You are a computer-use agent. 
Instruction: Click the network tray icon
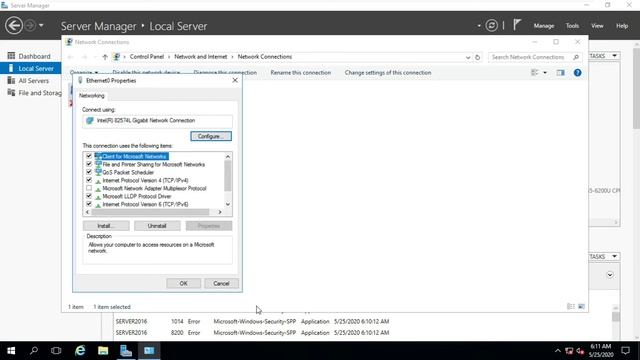pos(569,351)
